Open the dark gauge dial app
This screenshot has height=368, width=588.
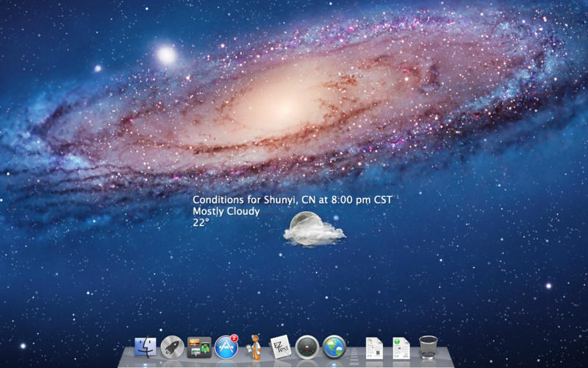(x=307, y=347)
